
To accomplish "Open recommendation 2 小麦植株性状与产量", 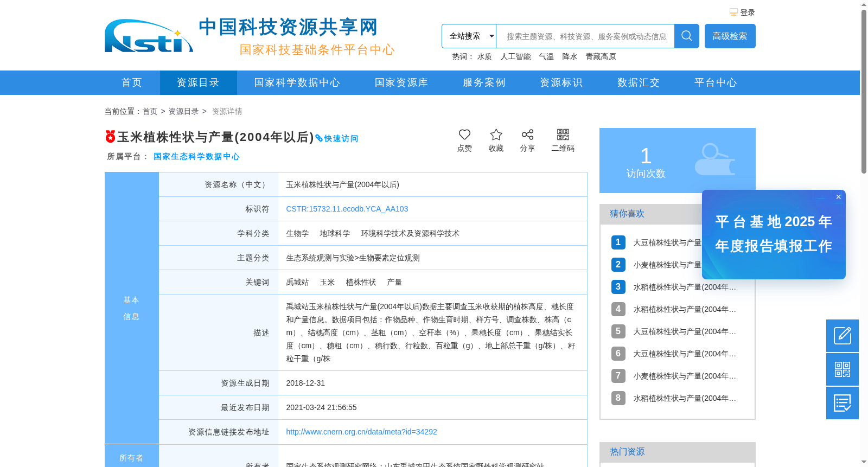I will coord(667,265).
